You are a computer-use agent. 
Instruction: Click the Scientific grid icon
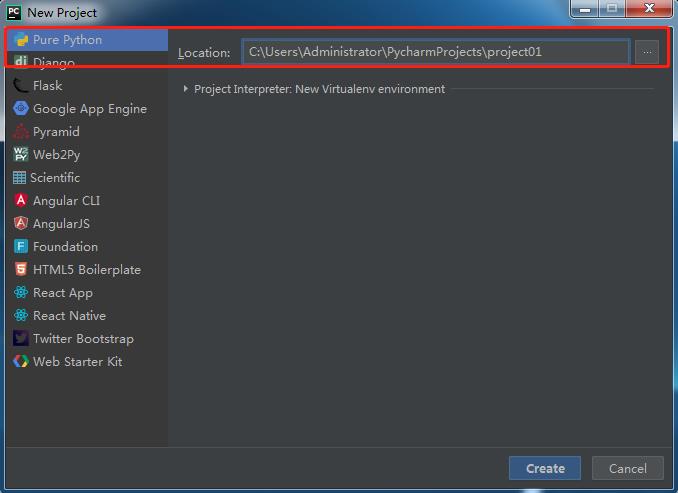click(x=19, y=178)
